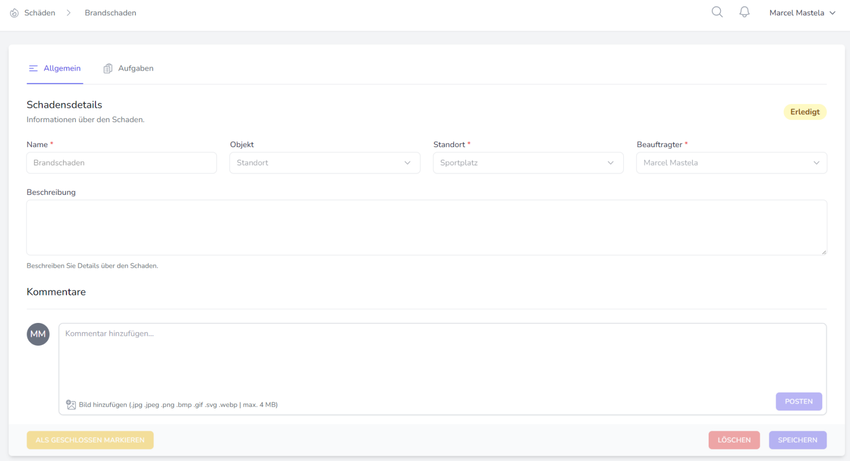850x461 pixels.
Task: Open search with the magnifier icon
Action: [717, 12]
